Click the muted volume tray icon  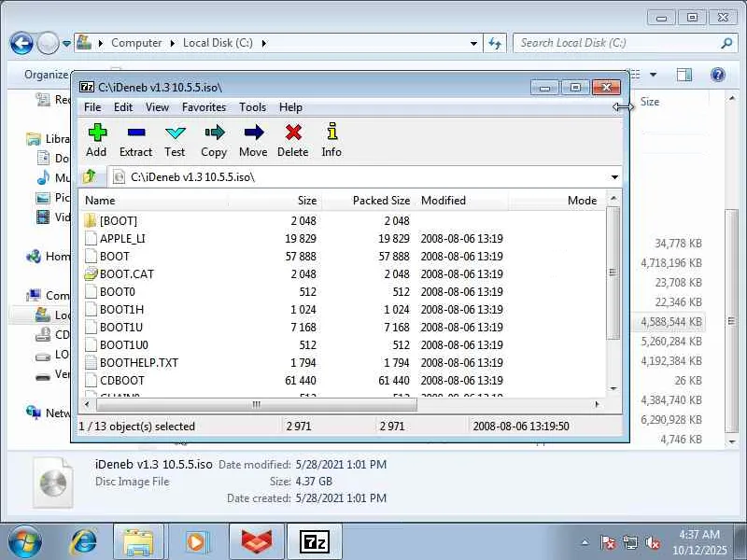coord(652,542)
